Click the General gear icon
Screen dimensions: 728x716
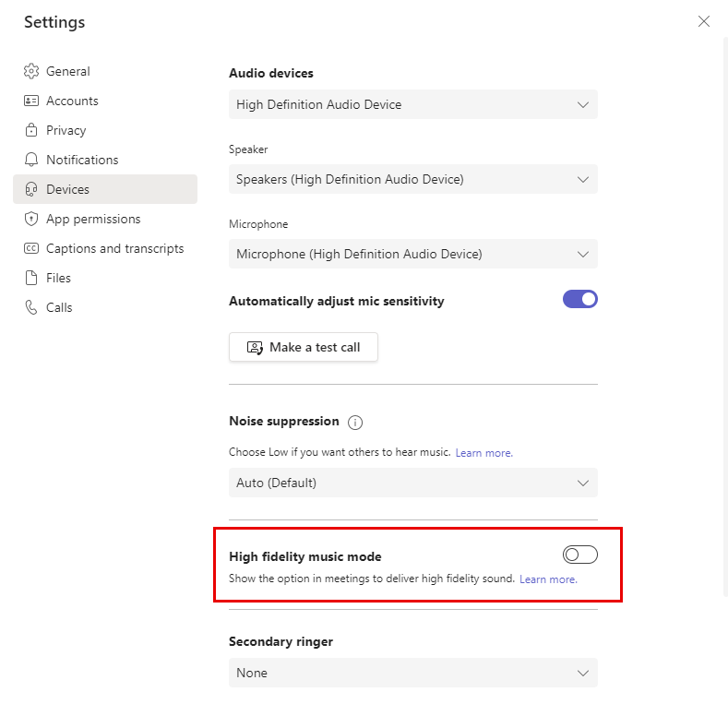[x=31, y=71]
